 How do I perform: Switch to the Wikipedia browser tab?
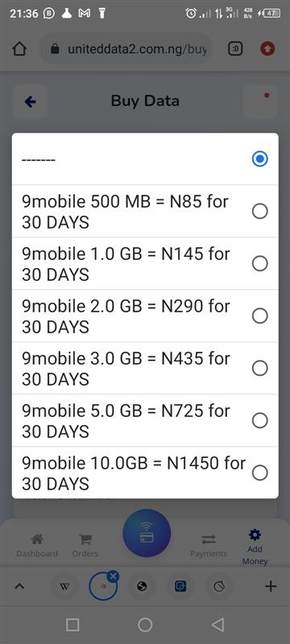[64, 587]
